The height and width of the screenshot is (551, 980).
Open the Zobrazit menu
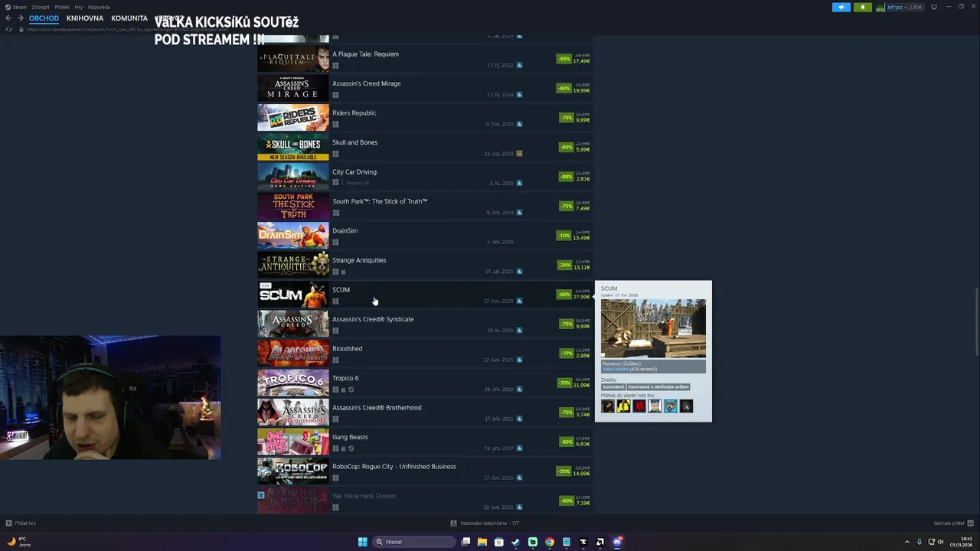[x=41, y=7]
